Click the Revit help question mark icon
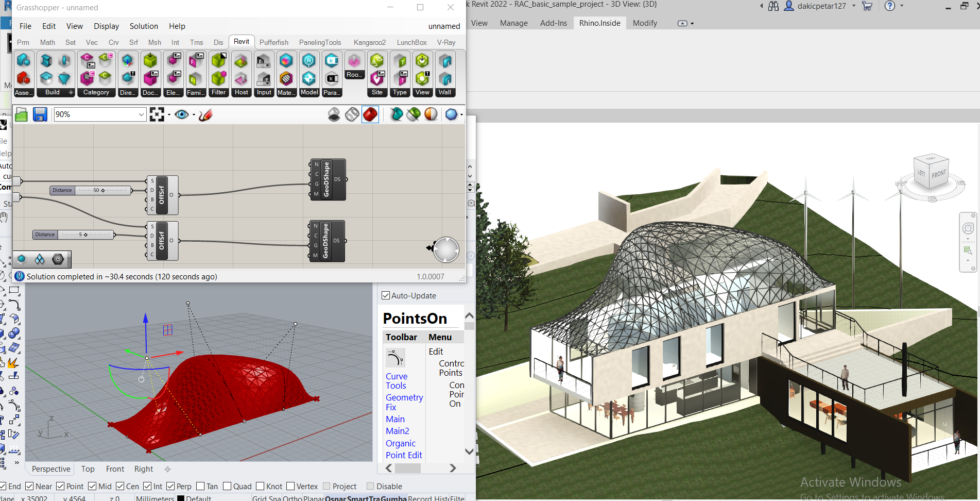 [890, 6]
